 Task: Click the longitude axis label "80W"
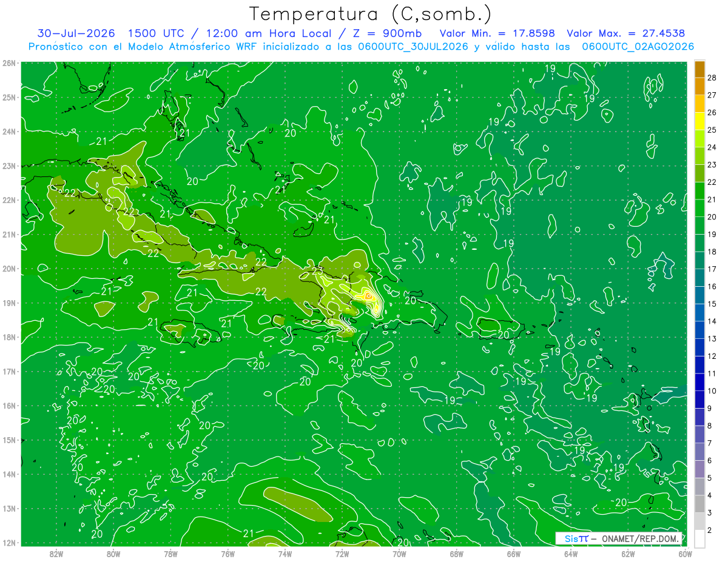(113, 554)
